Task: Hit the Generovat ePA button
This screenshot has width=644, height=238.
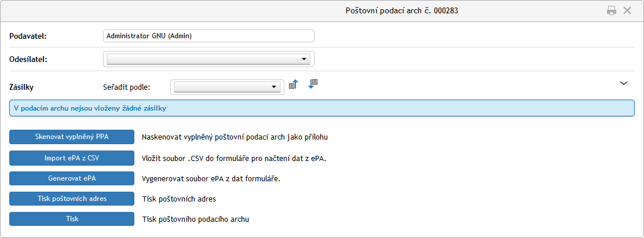Action: pyautogui.click(x=72, y=178)
